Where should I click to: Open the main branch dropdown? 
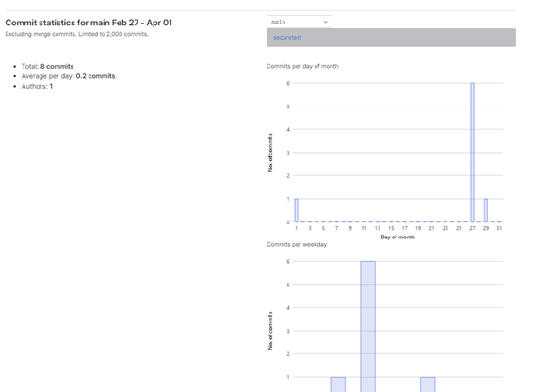299,22
